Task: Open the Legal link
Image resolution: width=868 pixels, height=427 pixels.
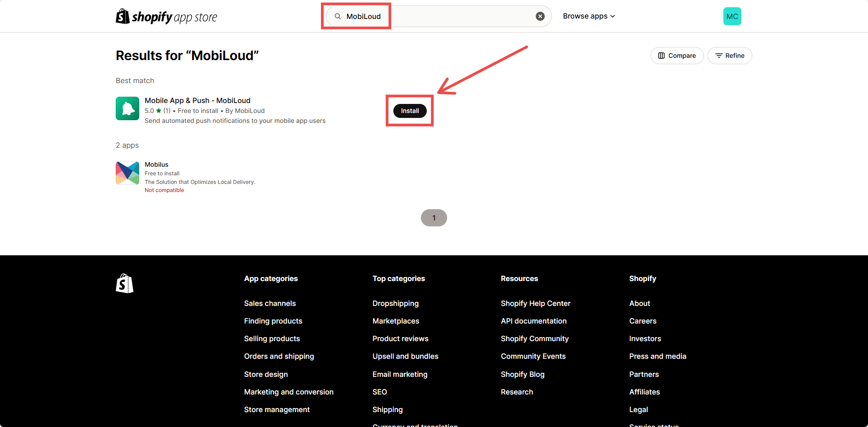Action: [x=639, y=409]
